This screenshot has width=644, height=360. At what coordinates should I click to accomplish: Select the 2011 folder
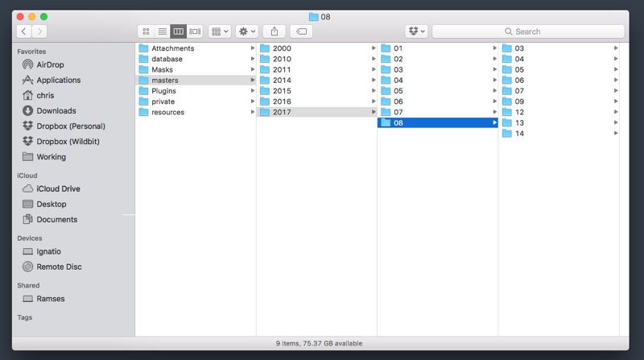click(316, 69)
